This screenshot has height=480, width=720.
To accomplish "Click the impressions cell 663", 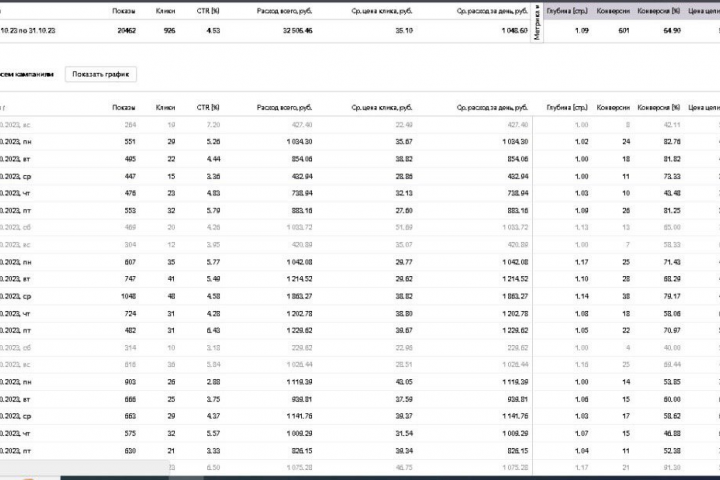I will click(x=130, y=417).
